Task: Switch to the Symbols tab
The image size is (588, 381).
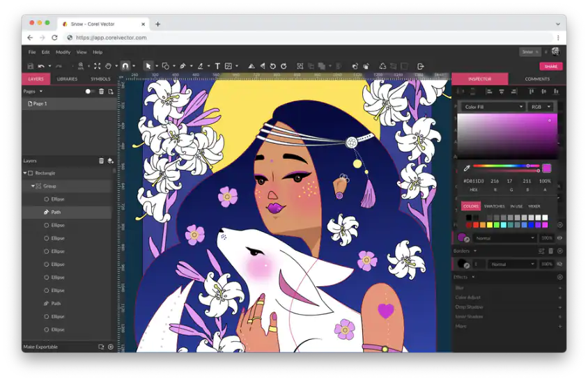Action: (100, 79)
